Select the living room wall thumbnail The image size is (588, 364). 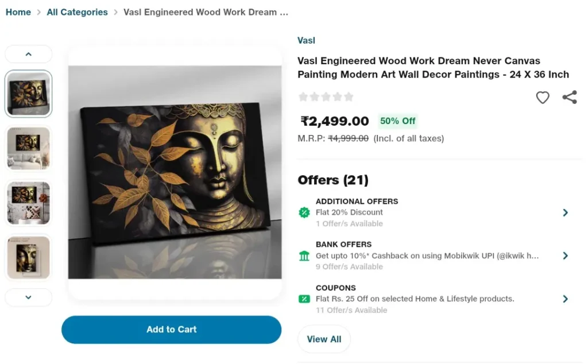pos(28,148)
